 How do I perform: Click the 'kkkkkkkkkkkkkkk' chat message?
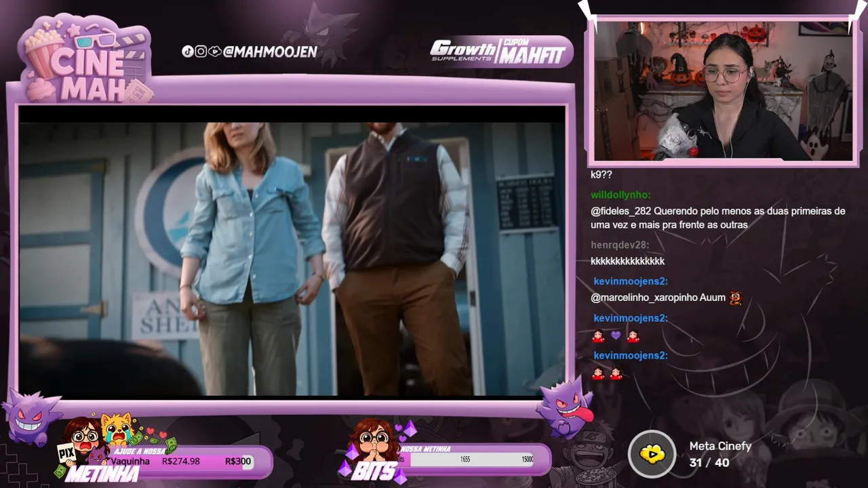pyautogui.click(x=627, y=261)
